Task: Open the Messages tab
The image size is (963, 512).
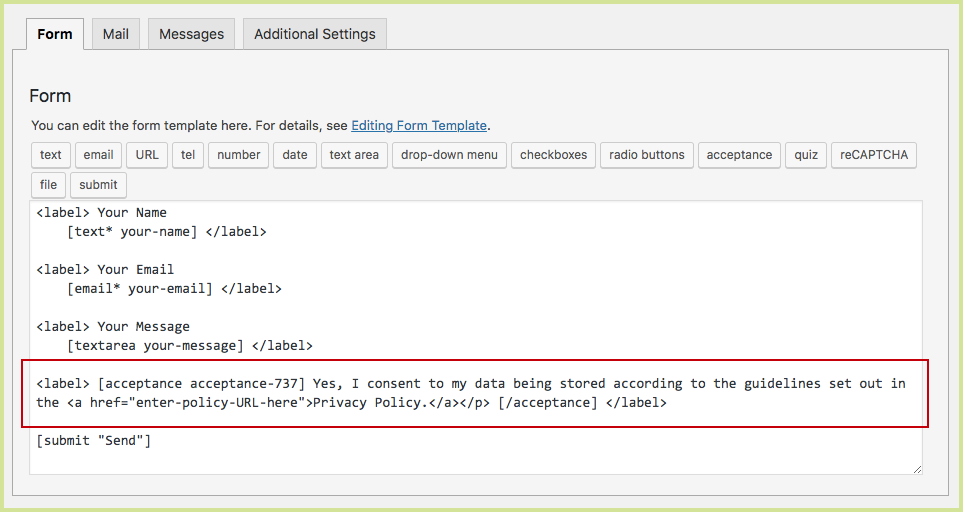Action: (x=191, y=34)
